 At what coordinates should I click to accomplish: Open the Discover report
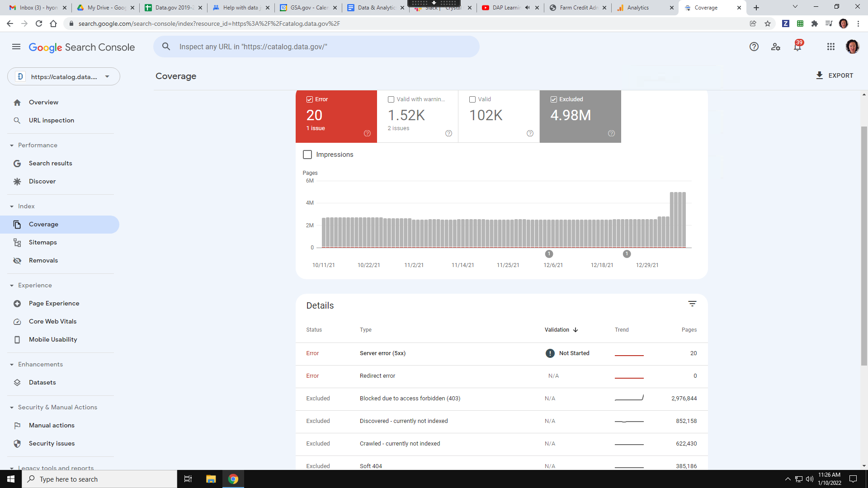click(60, 181)
